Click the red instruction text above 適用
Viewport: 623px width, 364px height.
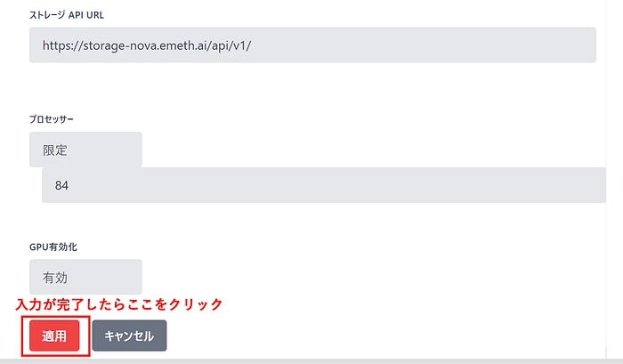point(119,304)
